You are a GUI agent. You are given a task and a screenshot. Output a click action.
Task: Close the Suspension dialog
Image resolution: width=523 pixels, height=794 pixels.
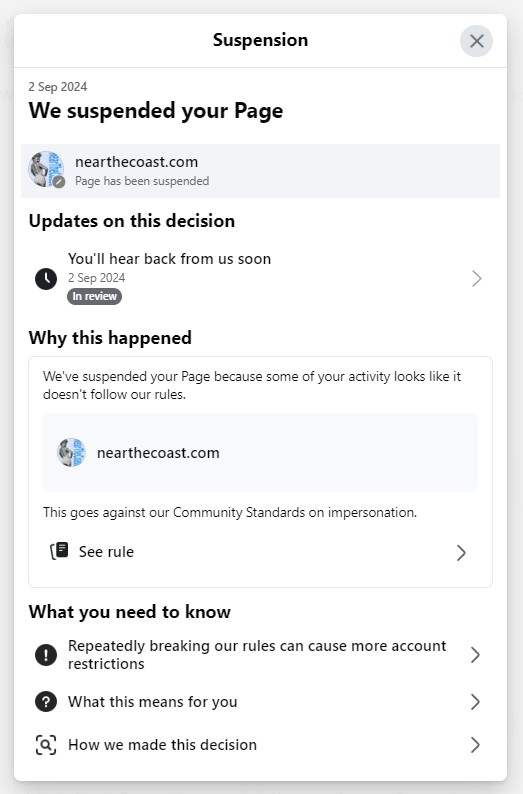coord(476,41)
